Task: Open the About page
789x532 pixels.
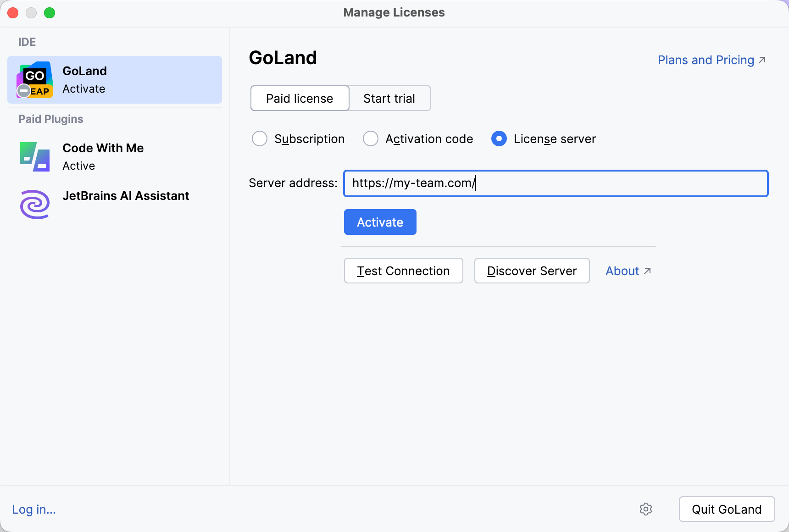Action: [x=622, y=271]
